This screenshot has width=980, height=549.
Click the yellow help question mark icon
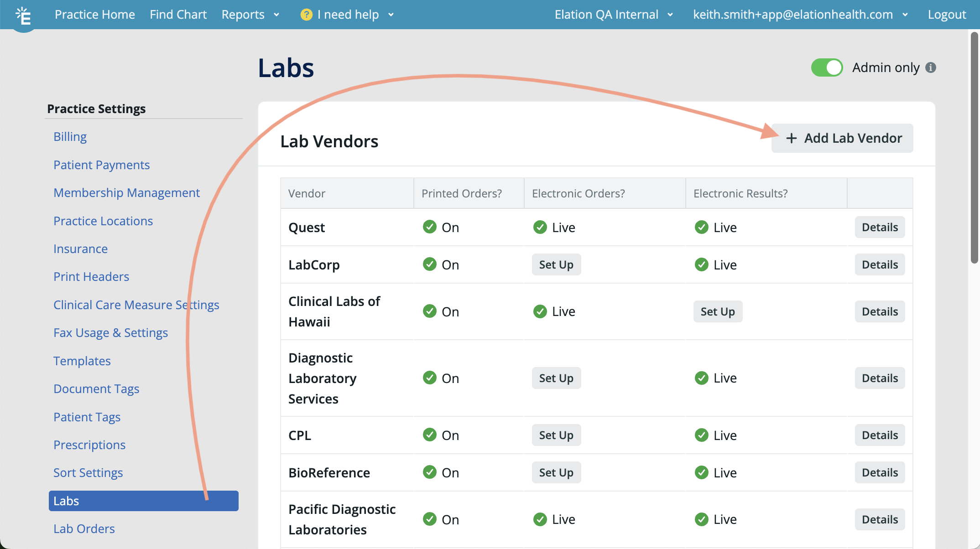tap(306, 15)
